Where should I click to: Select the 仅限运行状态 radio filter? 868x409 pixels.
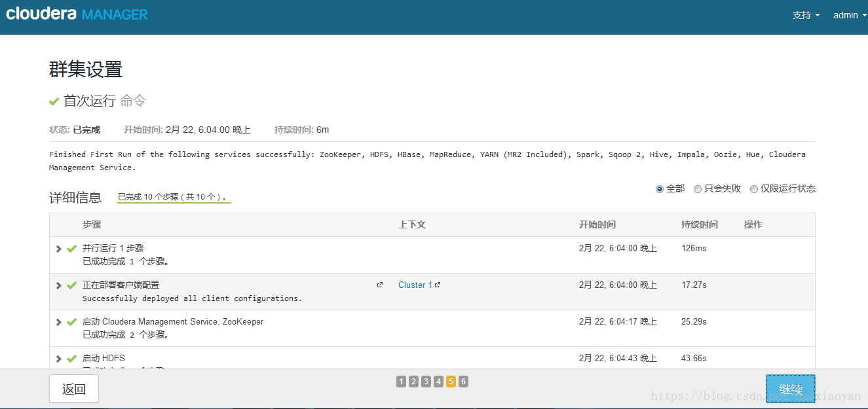tap(754, 189)
